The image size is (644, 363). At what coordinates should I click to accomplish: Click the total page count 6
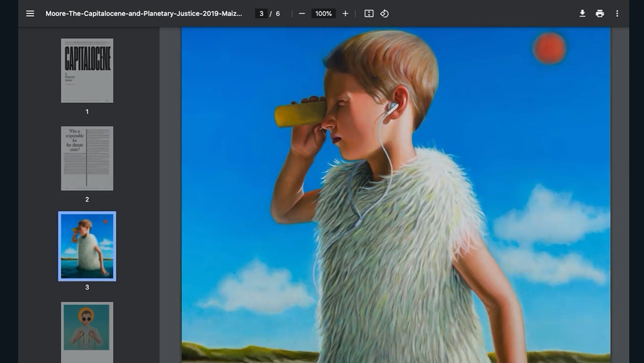coord(278,13)
